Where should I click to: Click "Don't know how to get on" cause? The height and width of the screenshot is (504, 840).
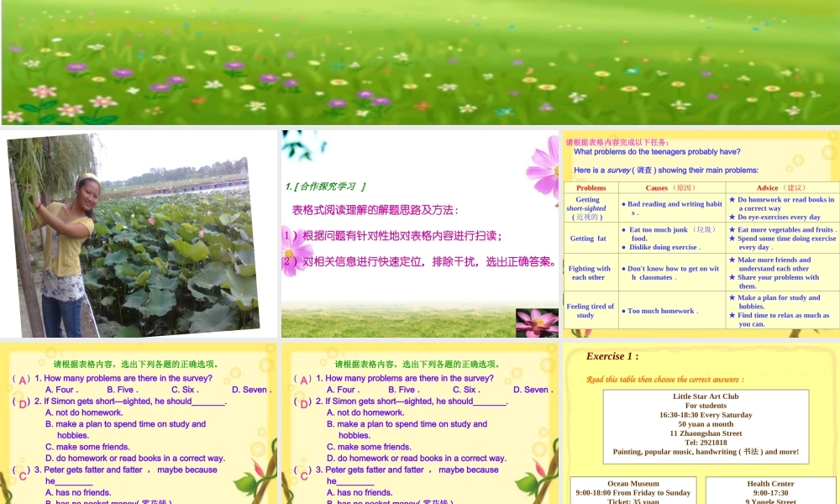tap(670, 273)
